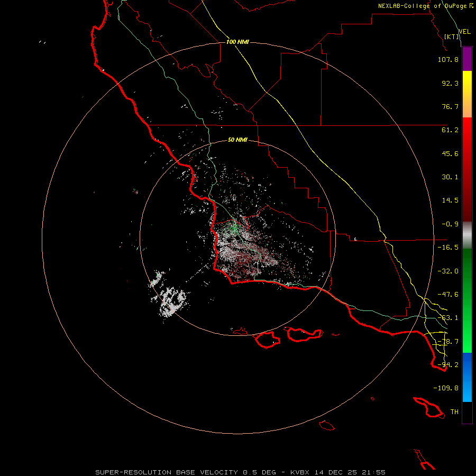Click the TH legend label

pyautogui.click(x=454, y=412)
